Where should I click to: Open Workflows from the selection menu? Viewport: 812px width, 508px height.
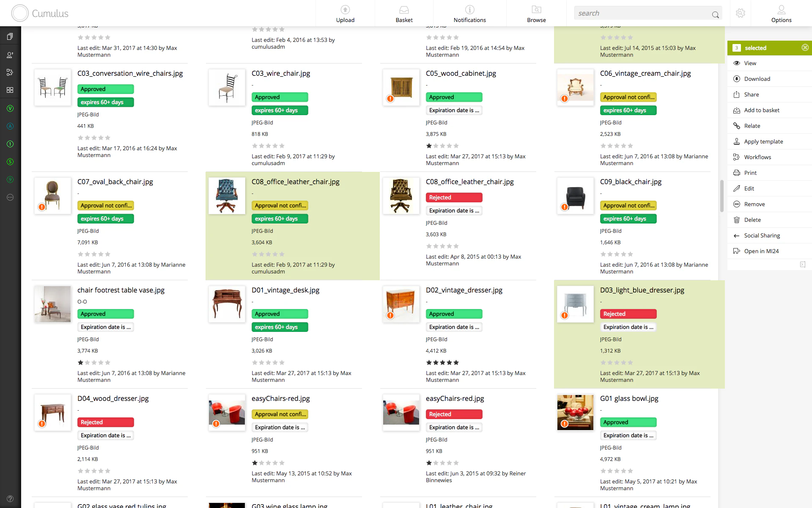(770, 157)
